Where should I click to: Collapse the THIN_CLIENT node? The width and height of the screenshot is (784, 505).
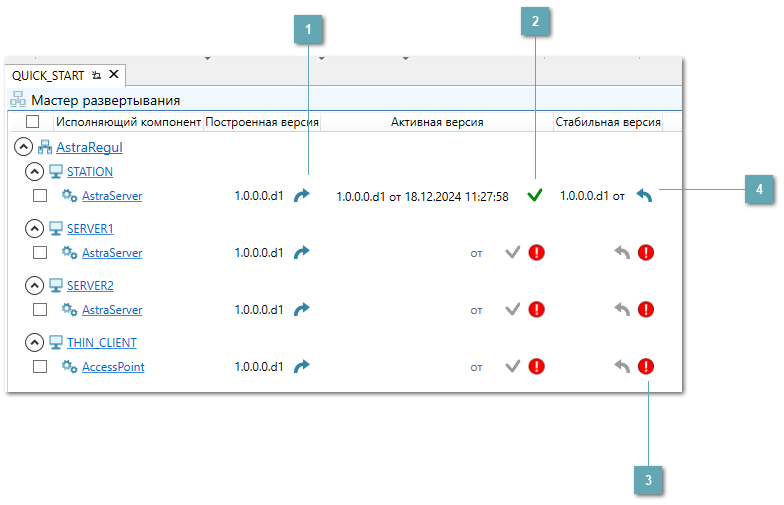(33, 343)
